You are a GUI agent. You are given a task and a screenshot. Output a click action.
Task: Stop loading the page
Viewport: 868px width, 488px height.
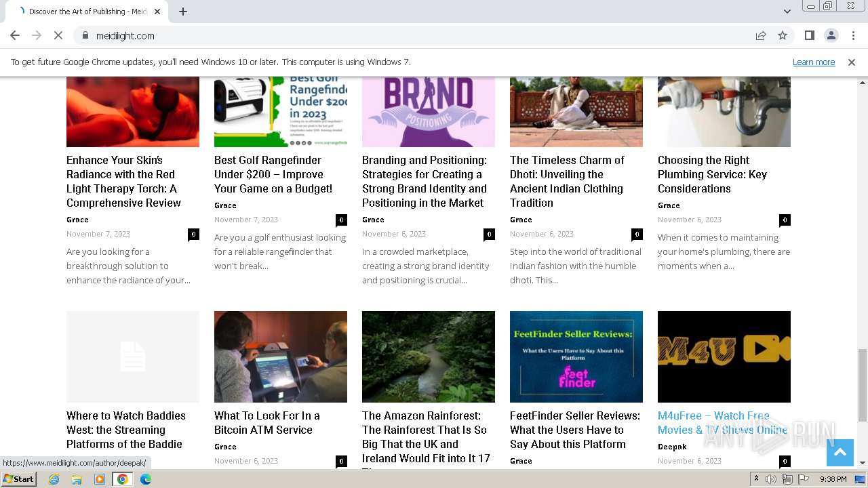(58, 35)
